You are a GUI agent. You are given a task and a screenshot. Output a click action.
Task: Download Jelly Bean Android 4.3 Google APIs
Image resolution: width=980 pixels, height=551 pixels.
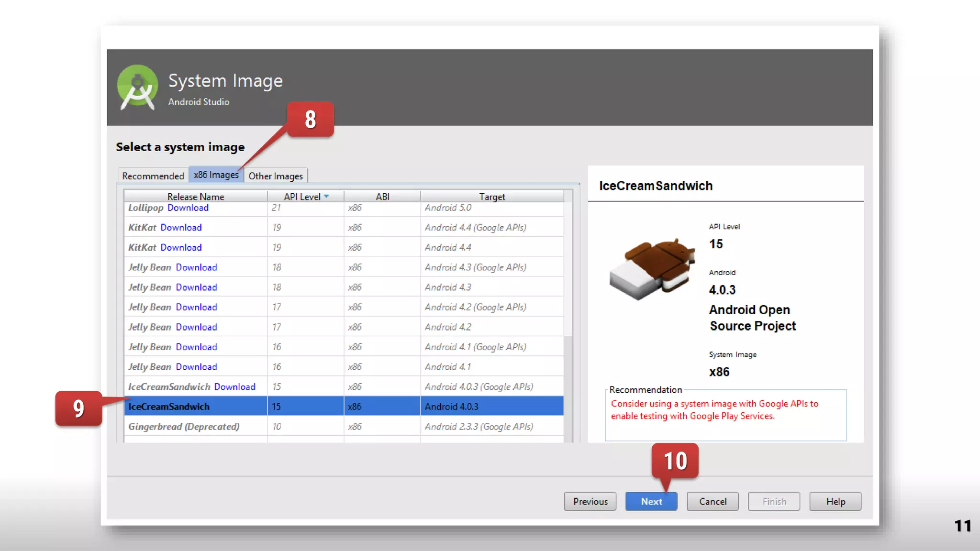coord(196,267)
